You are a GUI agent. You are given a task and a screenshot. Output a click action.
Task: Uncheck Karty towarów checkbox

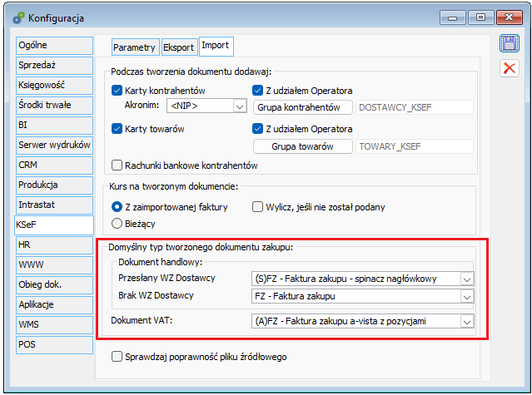pos(117,129)
